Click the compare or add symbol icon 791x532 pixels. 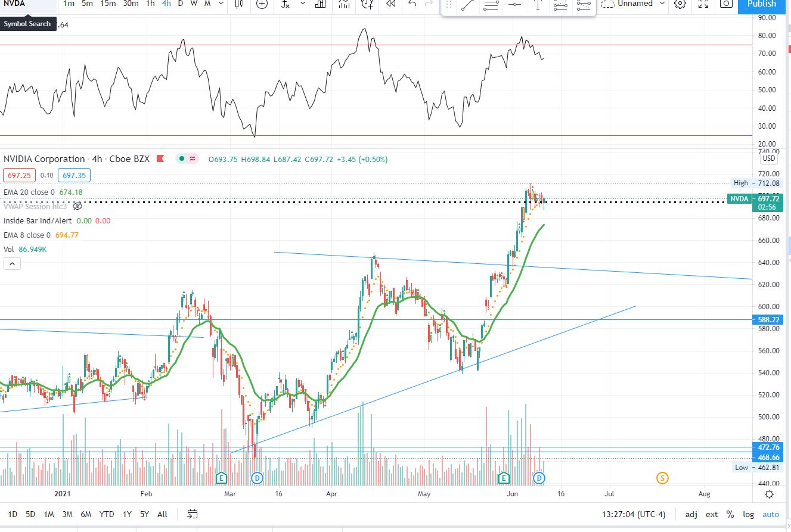tap(262, 4)
